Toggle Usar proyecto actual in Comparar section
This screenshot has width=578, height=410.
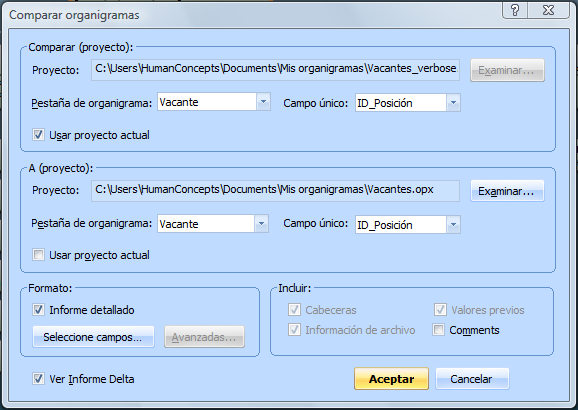(38, 135)
